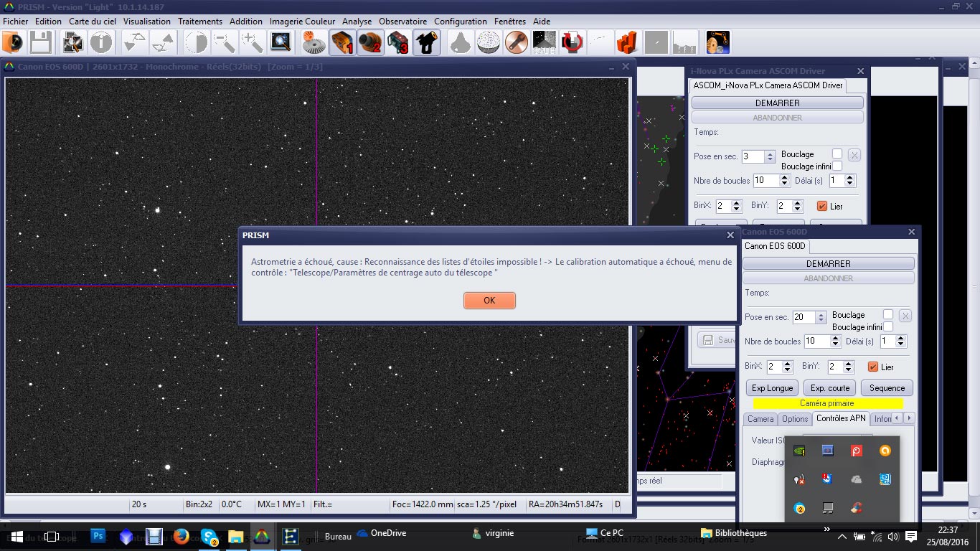Uncheck the Lier checkbox in Canon EOS 600D panel

pos(873,367)
